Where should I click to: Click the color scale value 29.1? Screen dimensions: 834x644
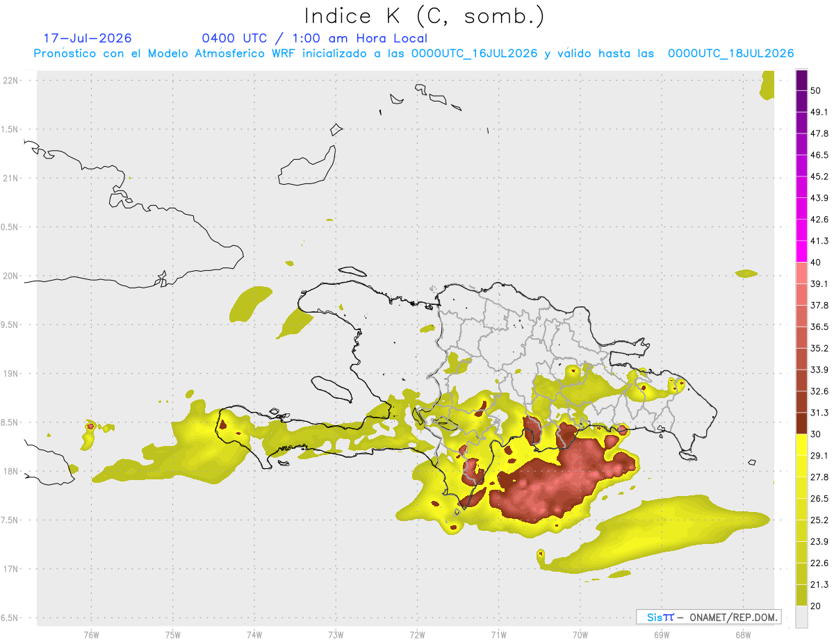point(819,456)
